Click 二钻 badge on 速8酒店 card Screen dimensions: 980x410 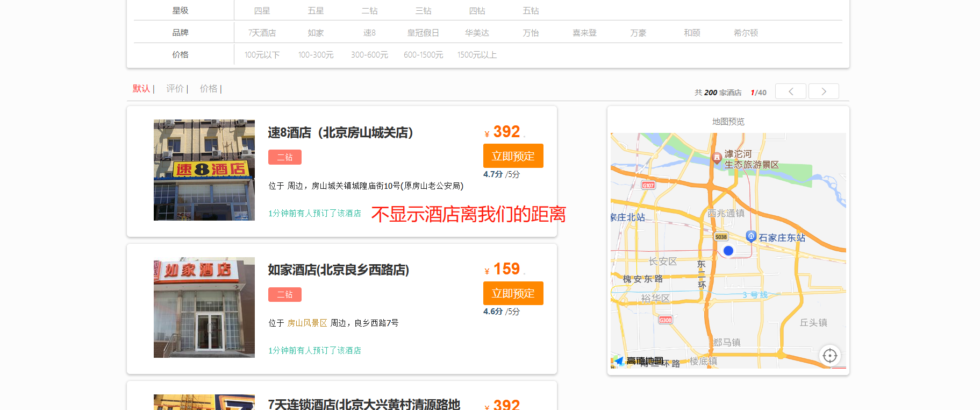pos(285,157)
